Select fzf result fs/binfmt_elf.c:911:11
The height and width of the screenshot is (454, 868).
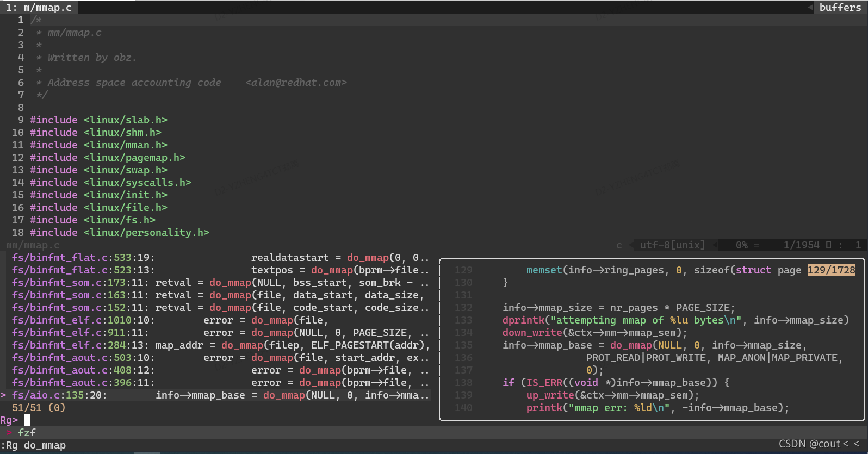tap(221, 333)
